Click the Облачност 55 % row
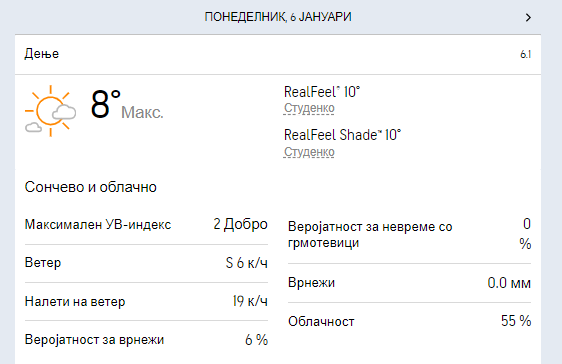 click(409, 321)
